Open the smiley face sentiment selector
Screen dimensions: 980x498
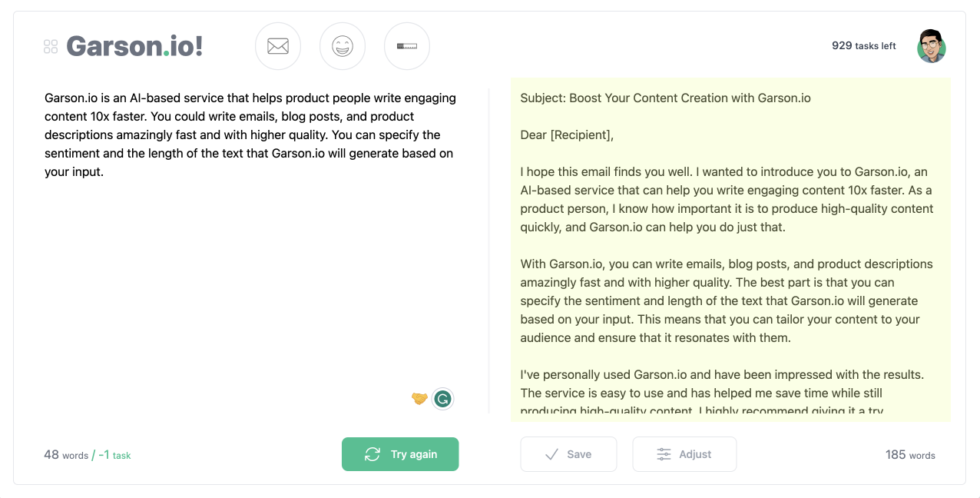tap(343, 46)
